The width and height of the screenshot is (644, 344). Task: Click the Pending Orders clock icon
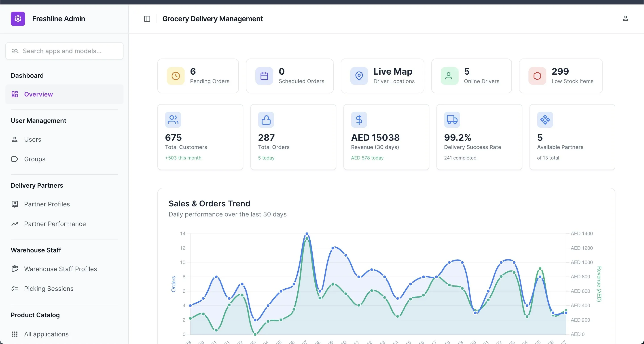[x=176, y=76]
